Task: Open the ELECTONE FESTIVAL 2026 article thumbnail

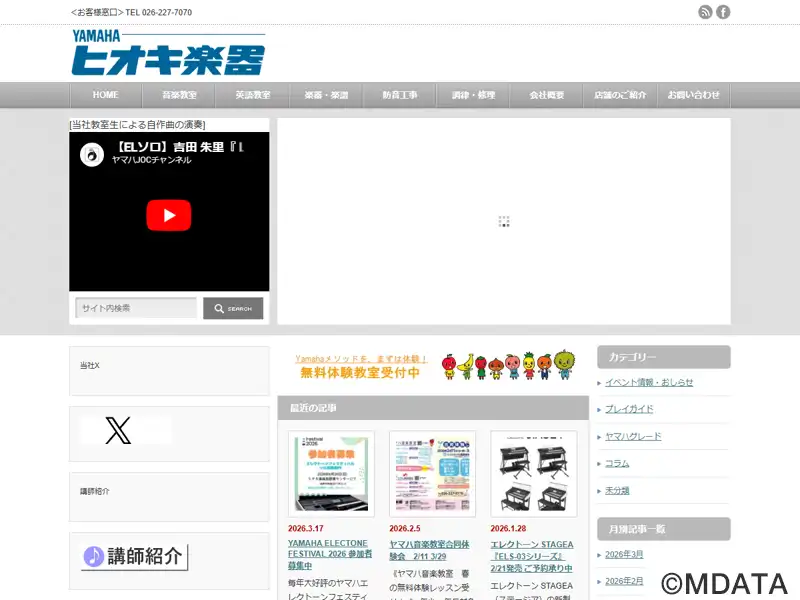Action: point(331,474)
